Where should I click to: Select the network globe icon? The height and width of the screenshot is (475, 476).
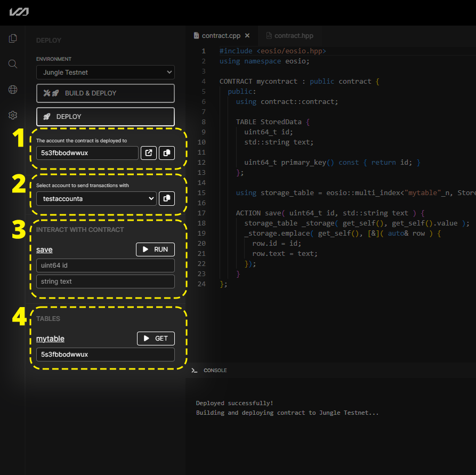point(12,89)
